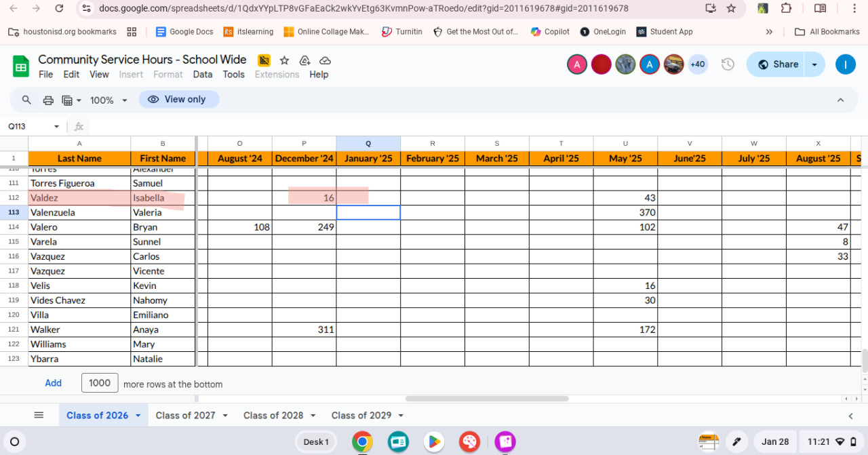Click Add more rows link
The image size is (868, 455).
tap(53, 383)
